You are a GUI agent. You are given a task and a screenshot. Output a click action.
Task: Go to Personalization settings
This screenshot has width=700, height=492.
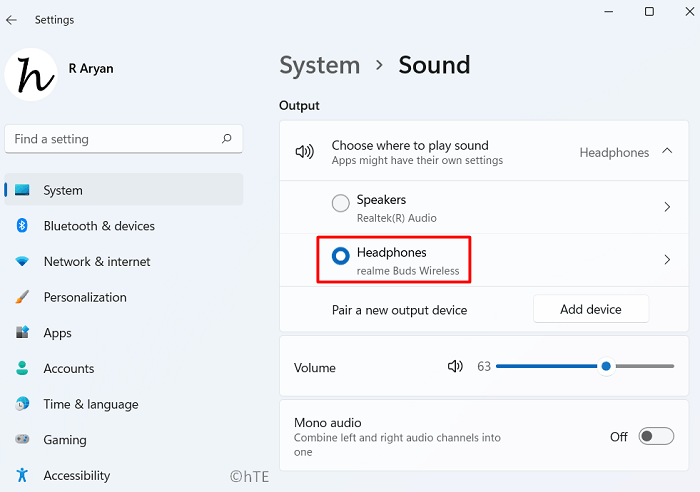click(124, 297)
